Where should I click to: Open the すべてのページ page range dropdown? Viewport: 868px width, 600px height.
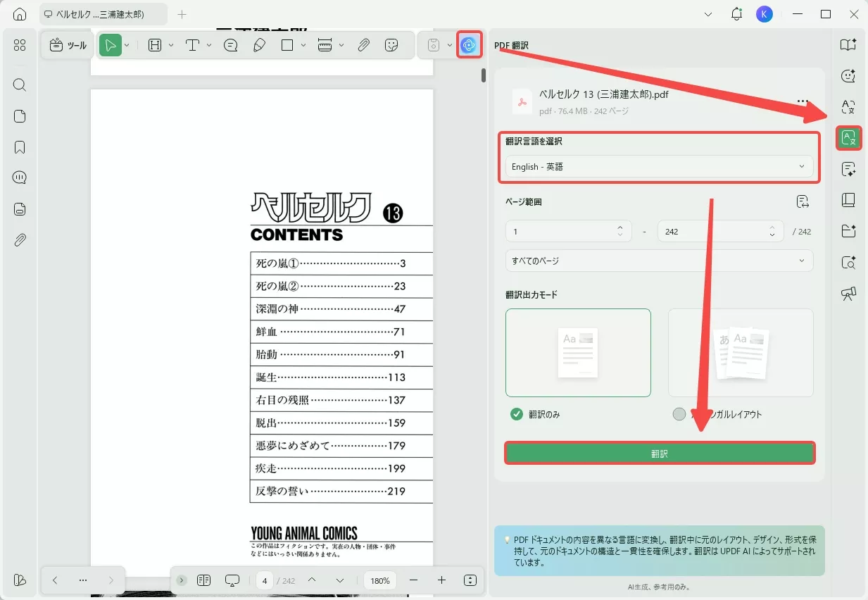tap(659, 261)
